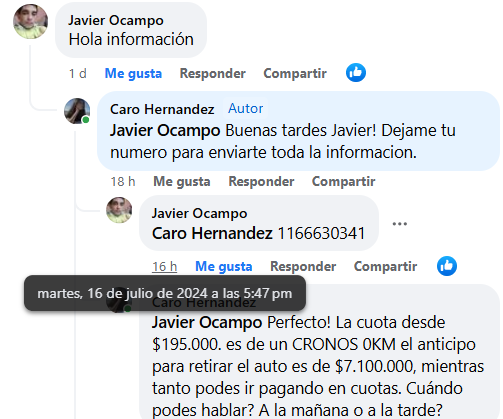Toggle Me gusta on the 1166630341 comment
The height and width of the screenshot is (419, 503).
click(224, 266)
